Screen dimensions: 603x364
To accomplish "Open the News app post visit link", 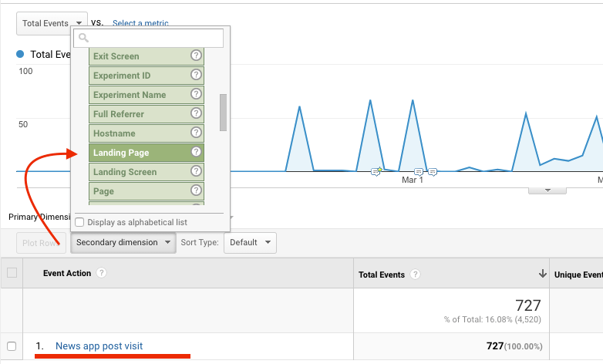I will [x=99, y=346].
